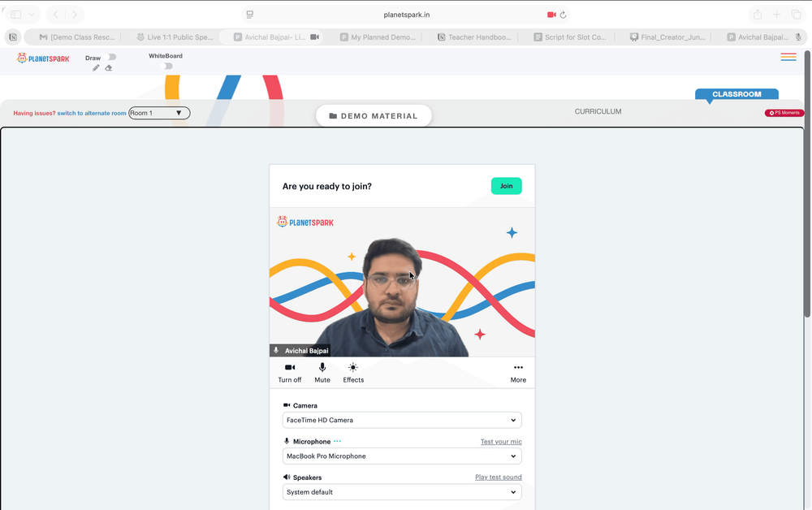Viewport: 812px width, 510px height.
Task: Open sidebar options chevron
Action: (32, 15)
